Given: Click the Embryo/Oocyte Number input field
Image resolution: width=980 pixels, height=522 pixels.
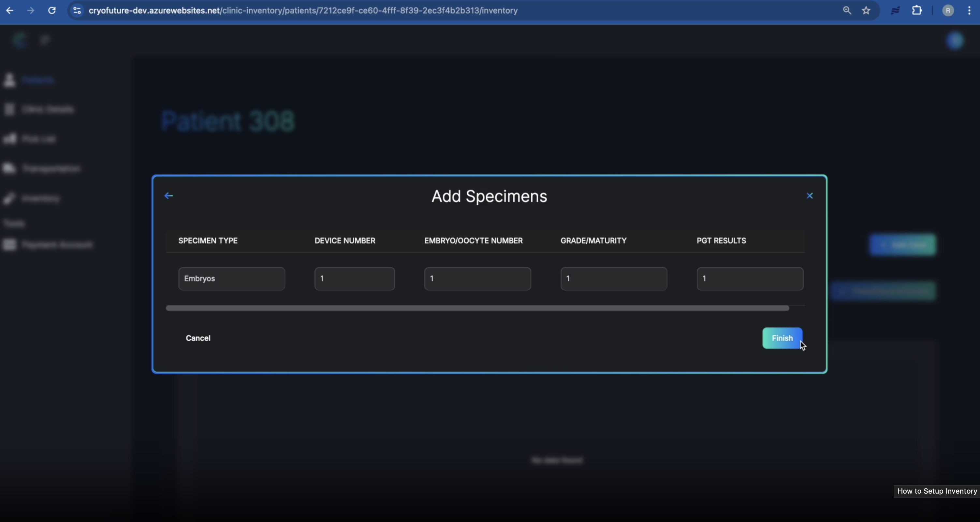Looking at the screenshot, I should [477, 279].
